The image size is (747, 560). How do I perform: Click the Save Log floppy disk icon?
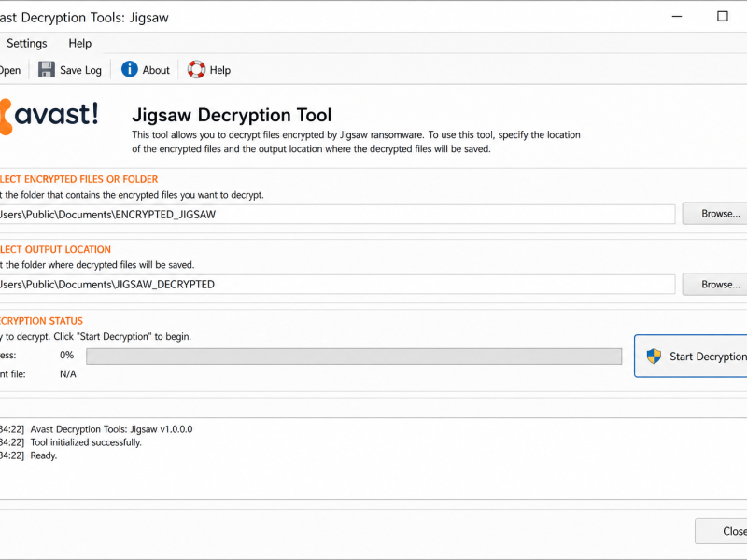pyautogui.click(x=46, y=69)
